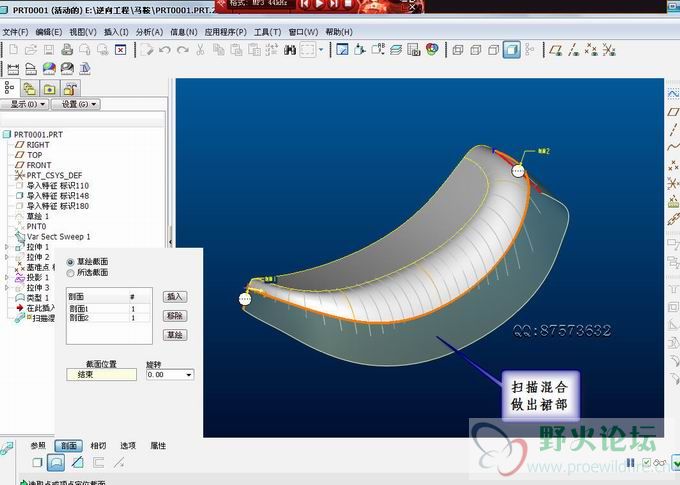Click the 插入 button in section panel
680x485 pixels.
click(x=175, y=297)
